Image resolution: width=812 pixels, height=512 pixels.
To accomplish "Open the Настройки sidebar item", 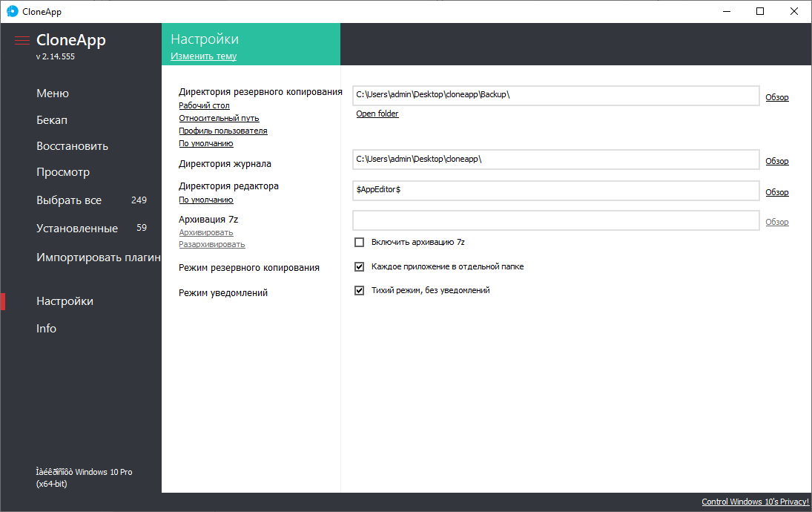I will (x=65, y=301).
